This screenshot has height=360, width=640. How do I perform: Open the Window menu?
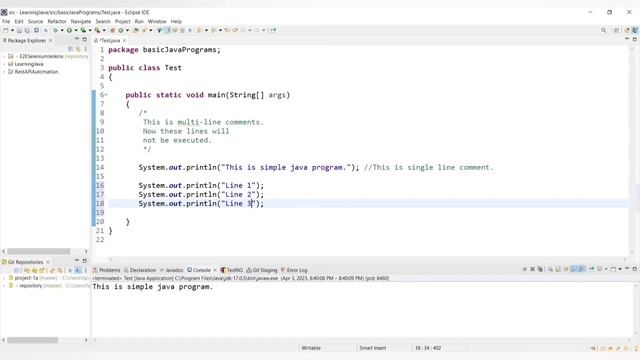(x=157, y=21)
